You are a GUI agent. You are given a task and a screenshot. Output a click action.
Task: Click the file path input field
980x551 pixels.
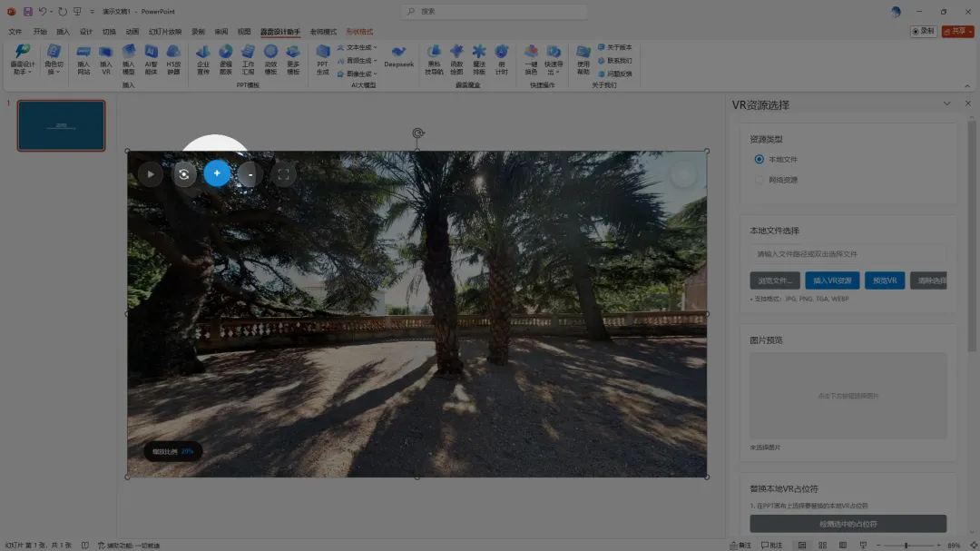[x=848, y=254]
